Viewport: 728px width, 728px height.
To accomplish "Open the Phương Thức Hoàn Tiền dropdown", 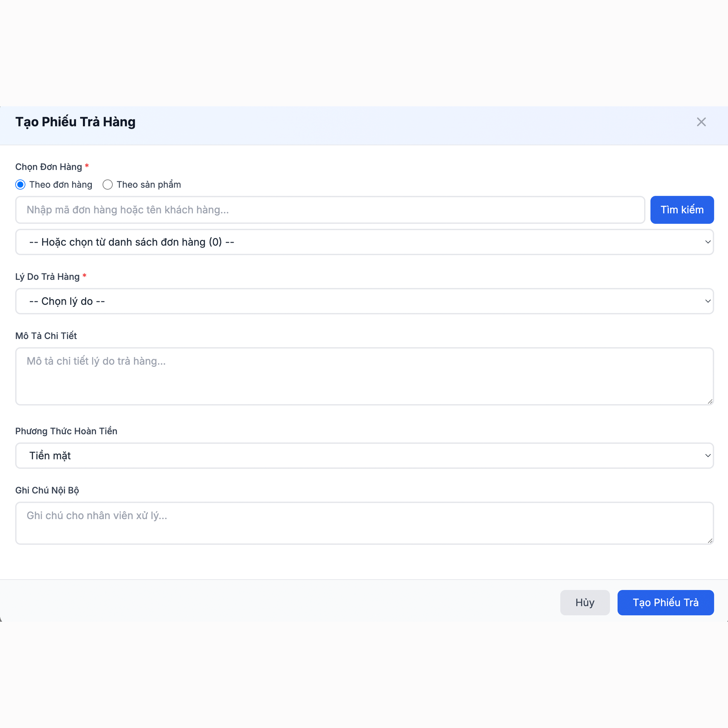I will click(x=364, y=456).
